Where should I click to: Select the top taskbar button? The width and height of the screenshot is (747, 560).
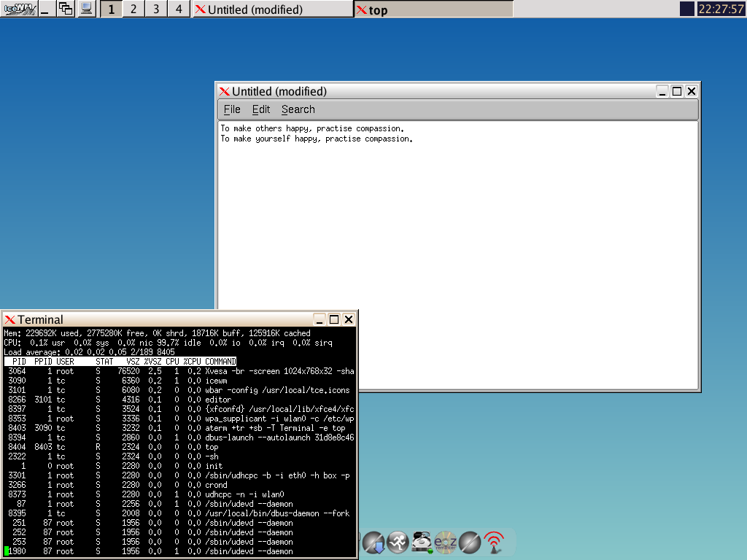pos(433,9)
